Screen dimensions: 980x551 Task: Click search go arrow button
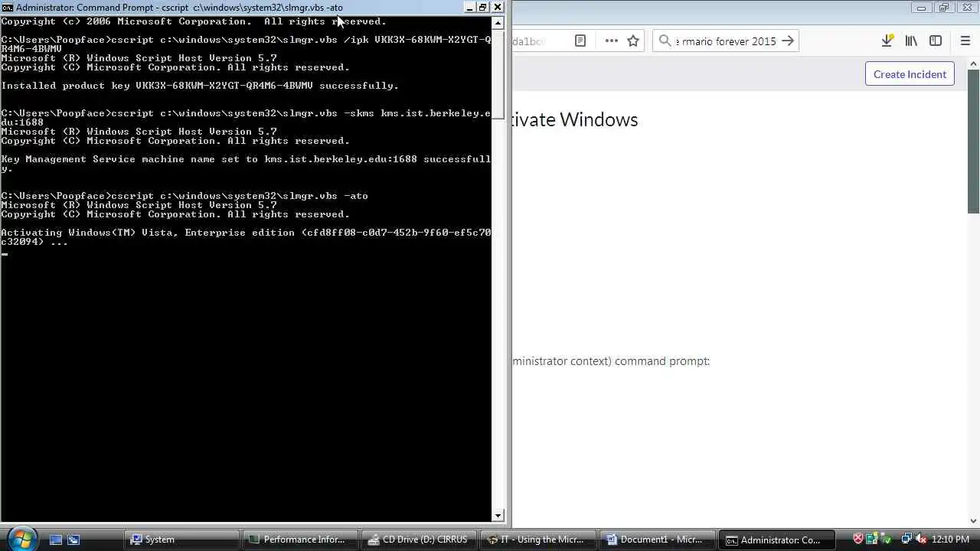point(788,41)
